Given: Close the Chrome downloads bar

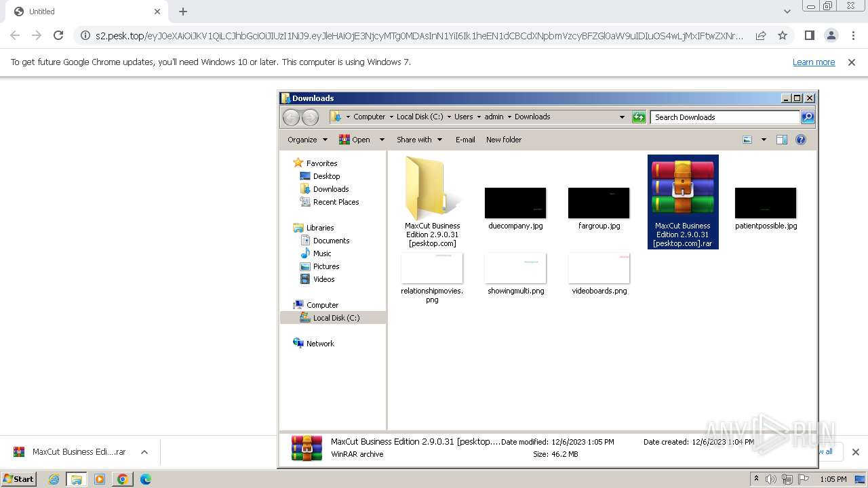Looking at the screenshot, I should pos(855,452).
